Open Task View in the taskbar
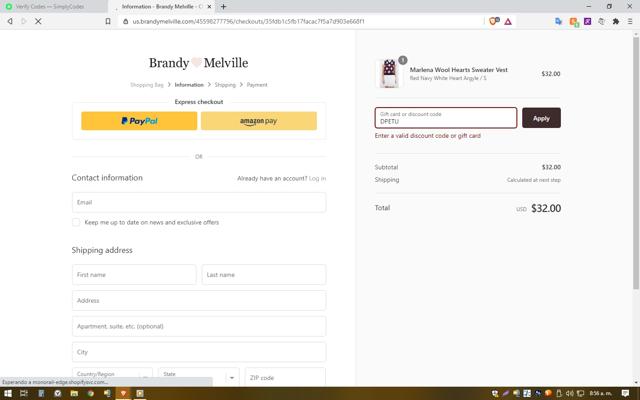The image size is (640, 400). pyautogui.click(x=24, y=393)
